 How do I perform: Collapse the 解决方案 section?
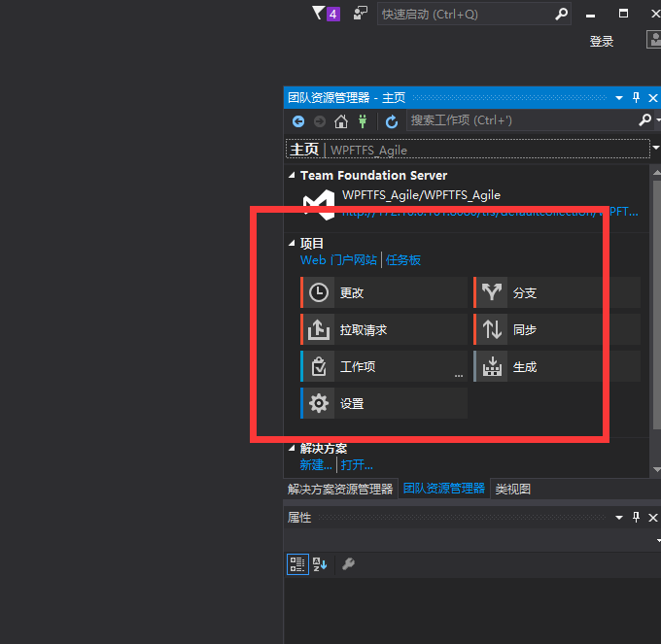(x=292, y=449)
